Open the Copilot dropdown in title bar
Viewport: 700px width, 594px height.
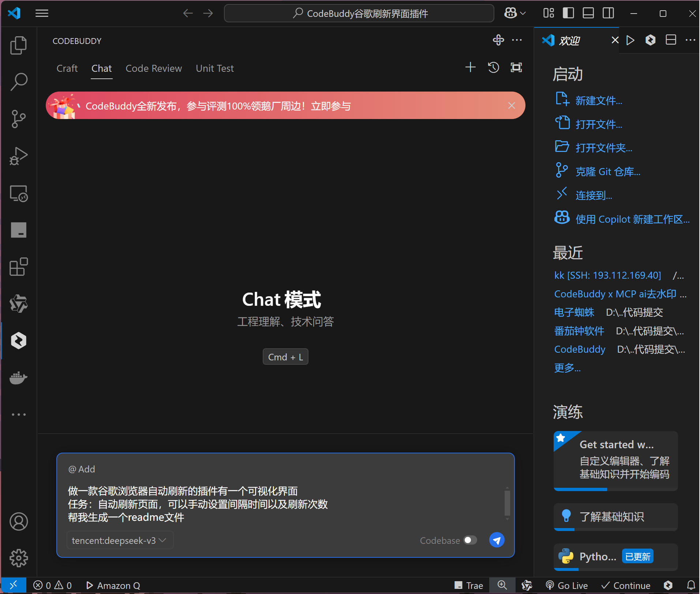point(514,13)
